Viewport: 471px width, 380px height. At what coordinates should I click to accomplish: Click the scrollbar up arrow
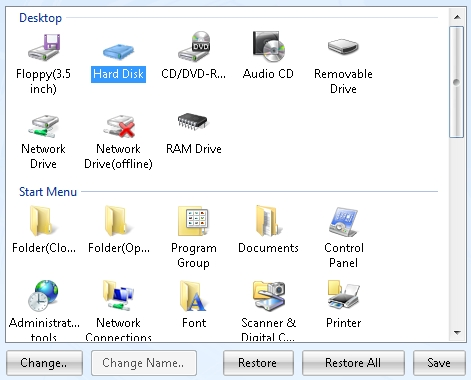pos(457,17)
